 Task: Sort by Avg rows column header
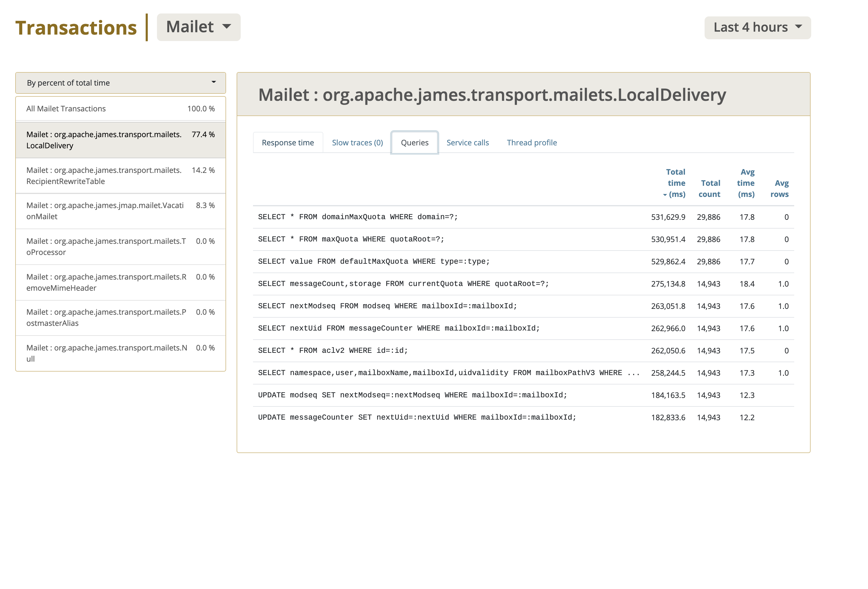coord(780,189)
